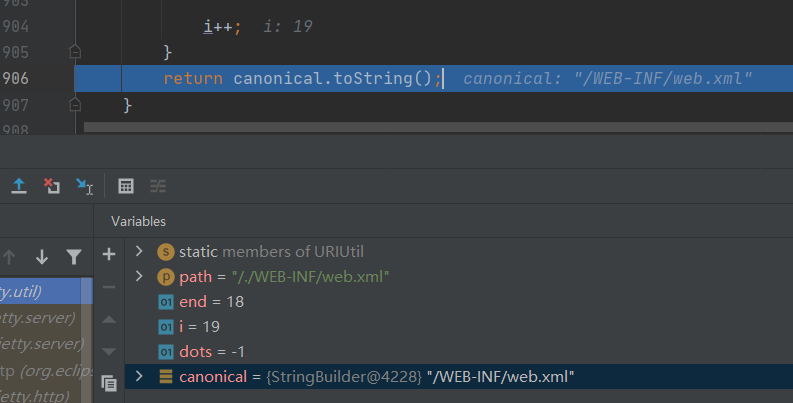Expand static members of URIUtil
Image resolution: width=793 pixels, height=403 pixels.
[x=139, y=251]
